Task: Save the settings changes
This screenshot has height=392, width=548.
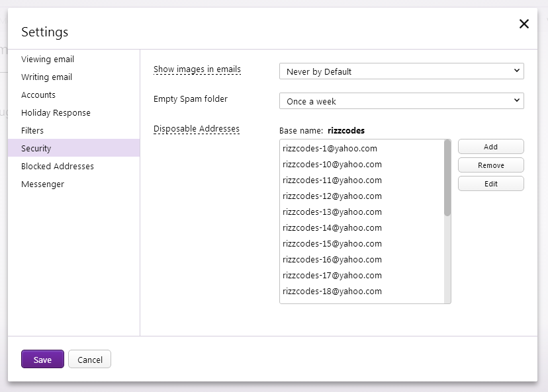Action: [42, 359]
